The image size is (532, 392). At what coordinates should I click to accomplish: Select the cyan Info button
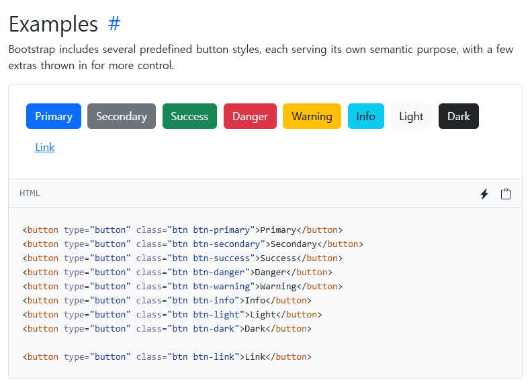click(365, 116)
